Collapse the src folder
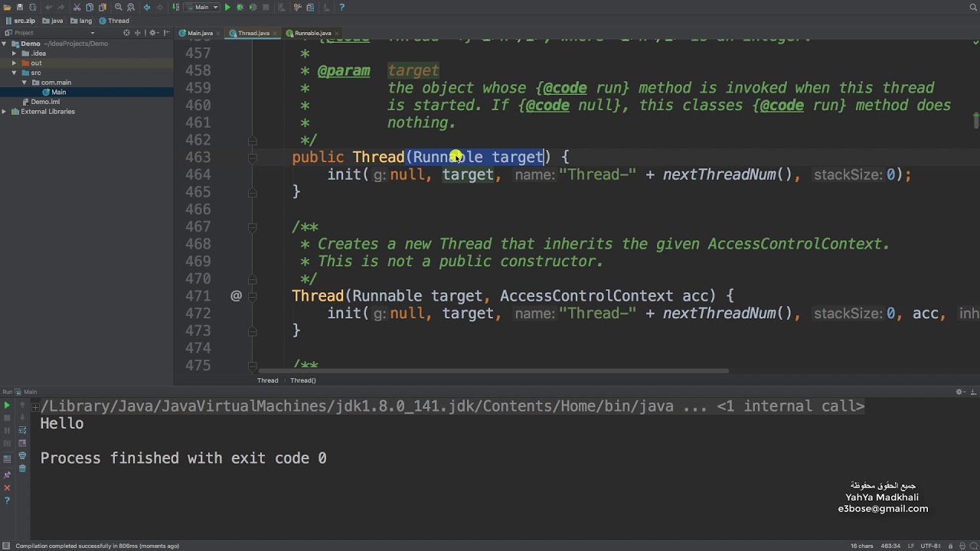This screenshot has height=551, width=980. tap(14, 73)
